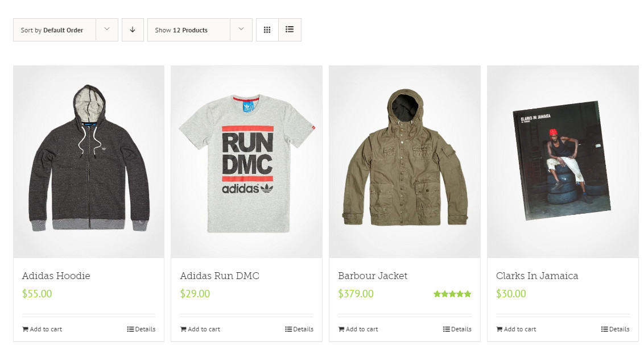Switch to grid view layout
This screenshot has height=345, width=644.
(267, 30)
